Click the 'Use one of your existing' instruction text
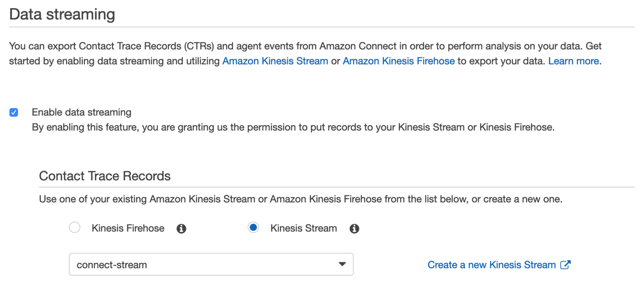The height and width of the screenshot is (303, 644). (x=301, y=199)
